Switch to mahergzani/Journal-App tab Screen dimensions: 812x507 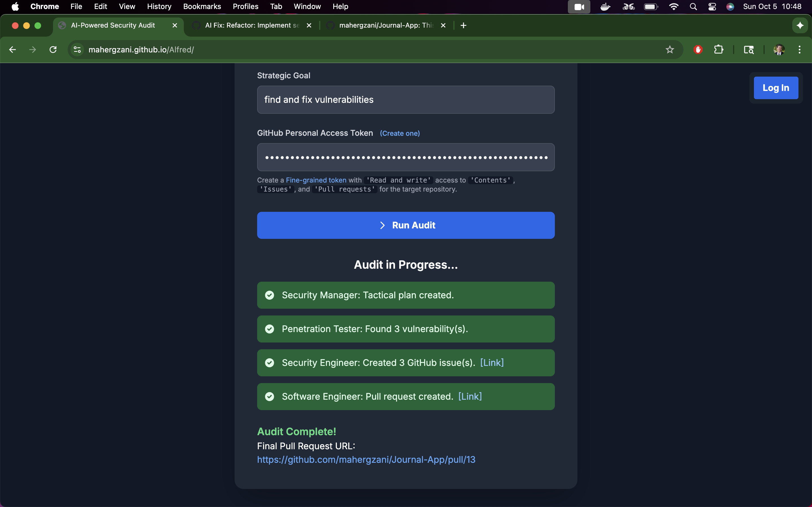(386, 25)
